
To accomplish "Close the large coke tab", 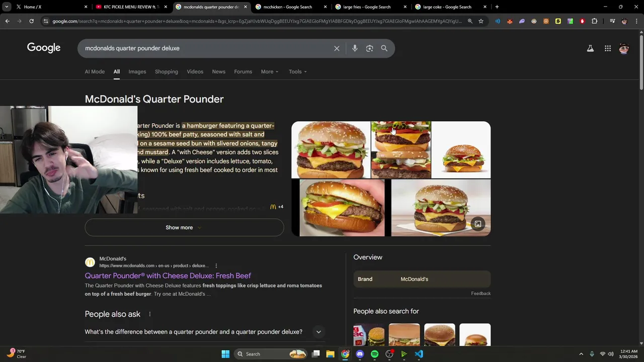I will [x=485, y=7].
